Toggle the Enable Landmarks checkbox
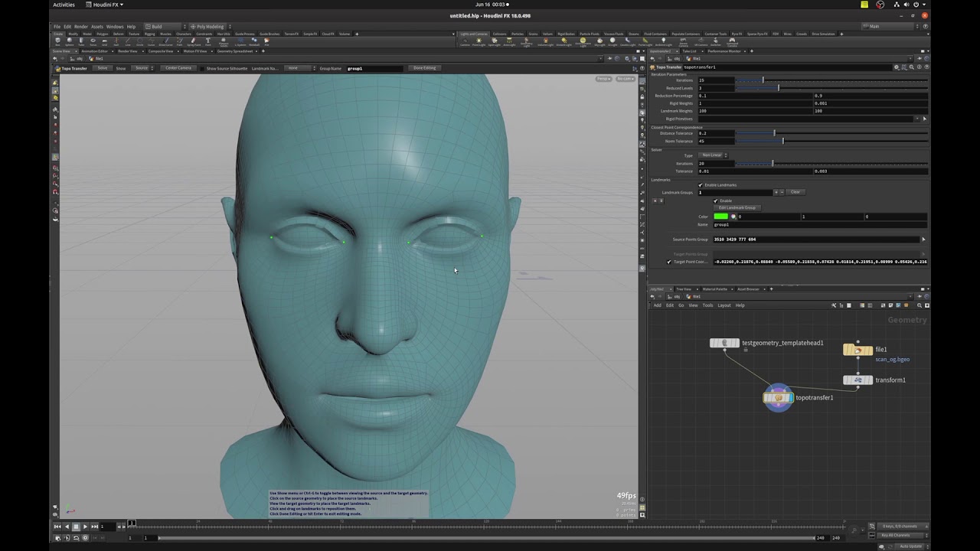 click(x=701, y=185)
